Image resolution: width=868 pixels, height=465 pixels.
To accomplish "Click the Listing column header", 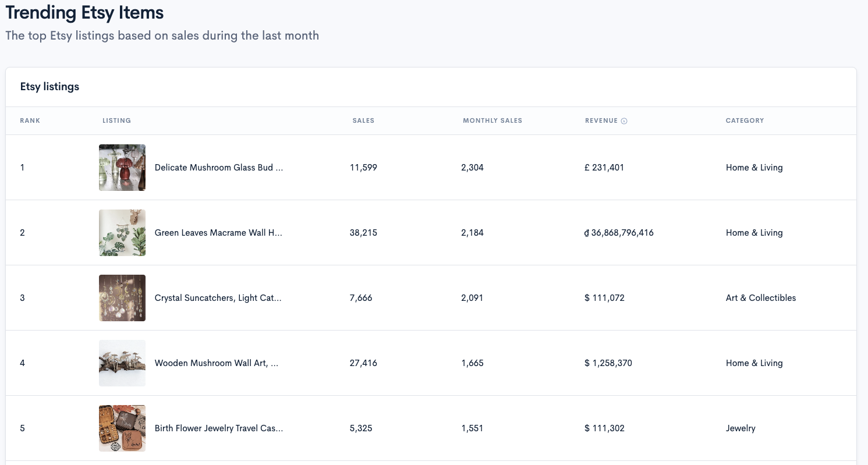I will (116, 120).
